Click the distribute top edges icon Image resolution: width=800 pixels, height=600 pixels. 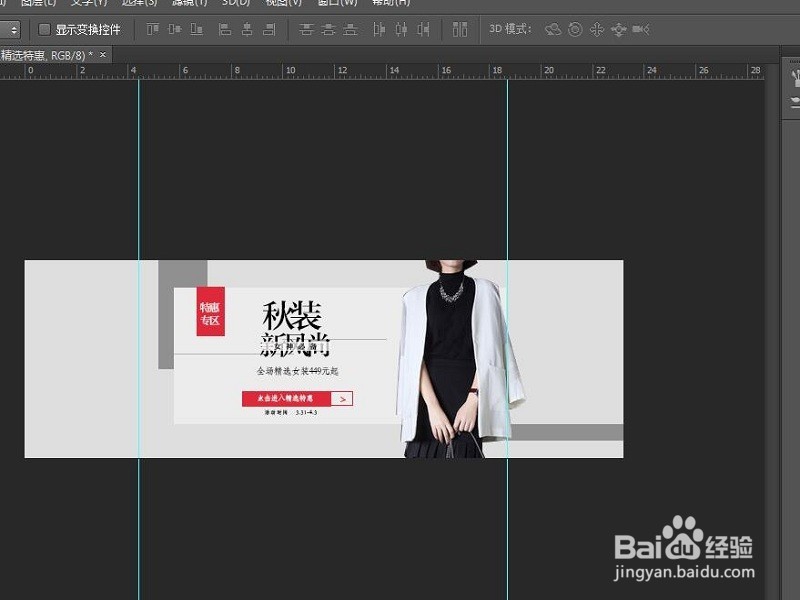(306, 29)
